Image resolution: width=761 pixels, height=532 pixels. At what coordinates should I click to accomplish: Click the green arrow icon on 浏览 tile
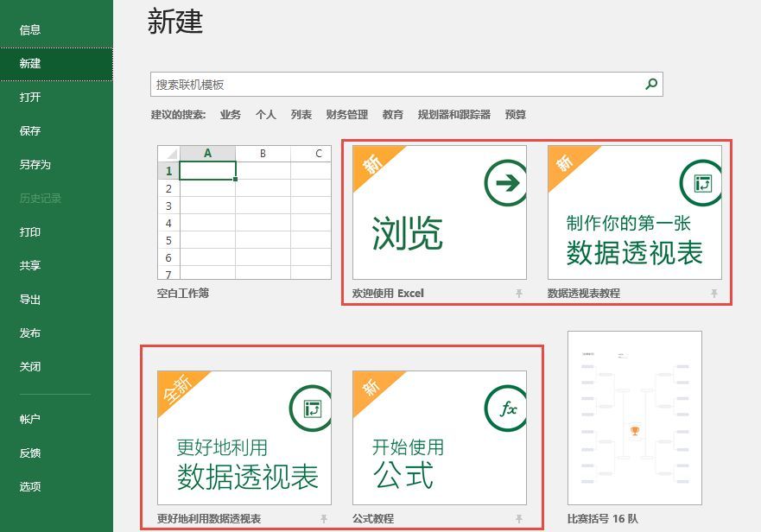click(x=504, y=182)
